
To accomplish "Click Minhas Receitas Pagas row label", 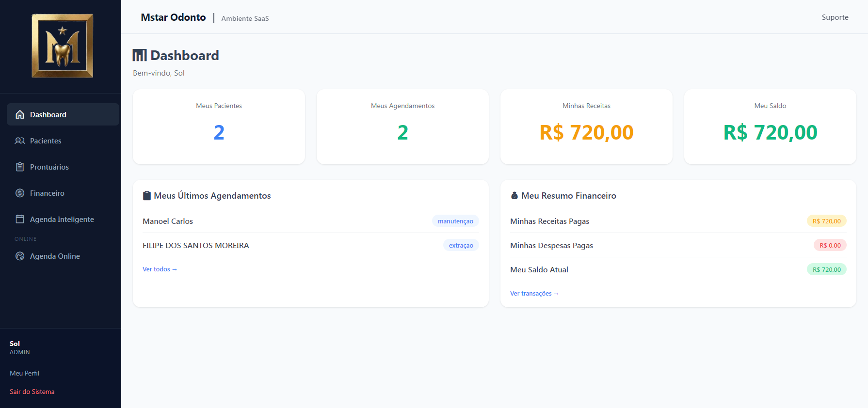I will [549, 221].
